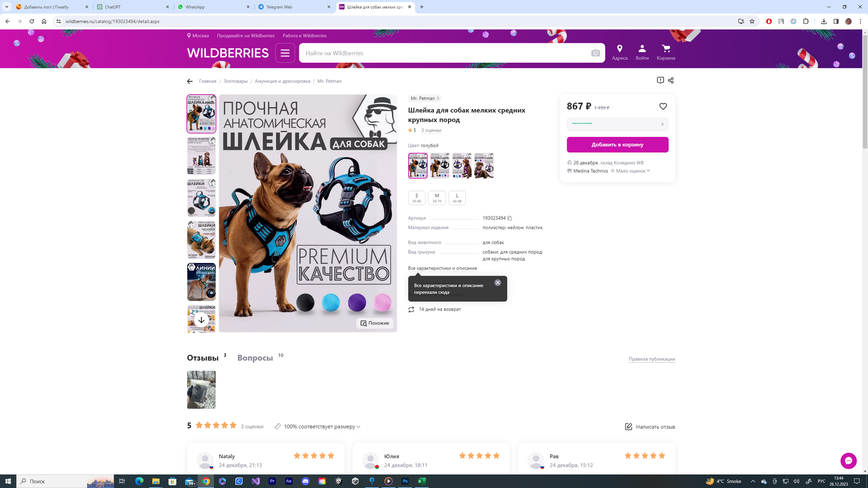The height and width of the screenshot is (488, 868).
Task: Switch to the ChatGPT browser tab
Action: click(133, 7)
